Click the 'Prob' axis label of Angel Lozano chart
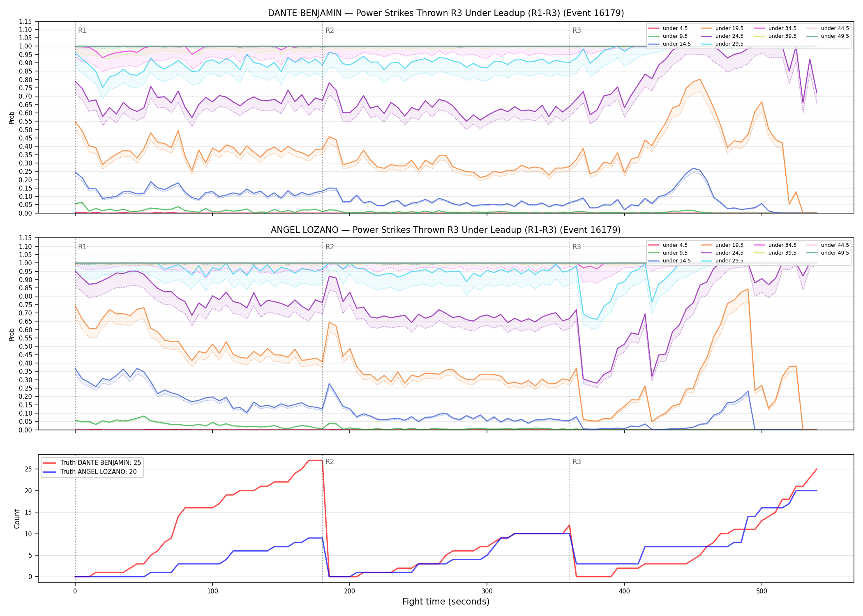Screen dimensions: 863x616 (12, 334)
